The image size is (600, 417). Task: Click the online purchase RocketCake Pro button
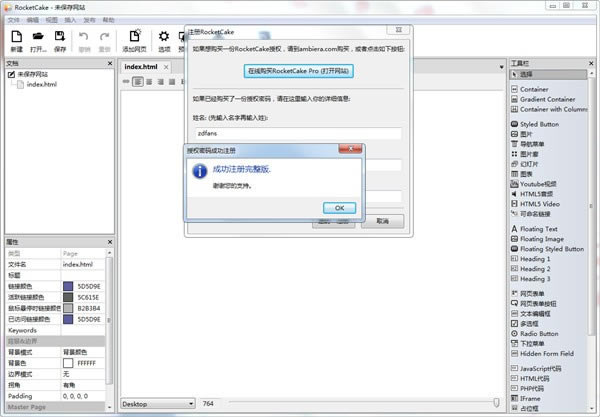298,71
